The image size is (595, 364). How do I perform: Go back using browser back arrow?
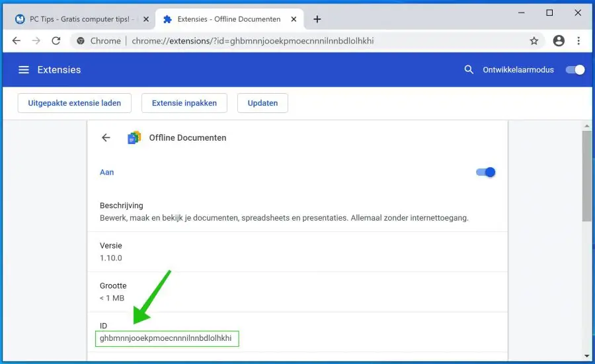point(17,40)
